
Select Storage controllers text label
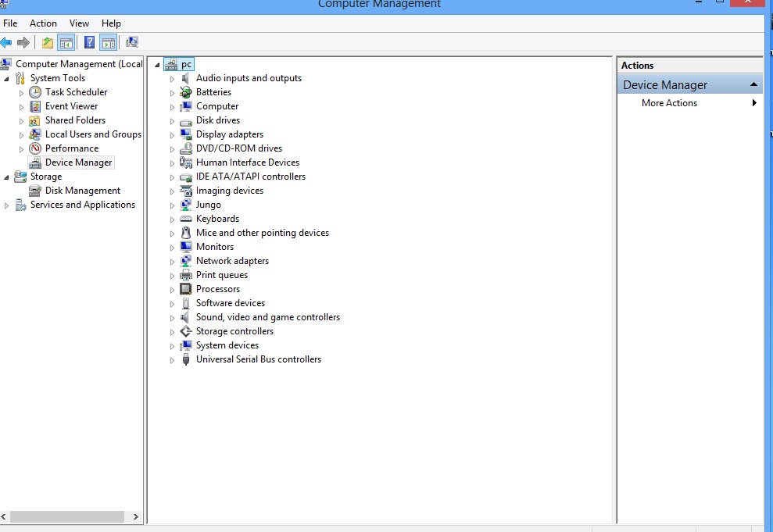click(x=234, y=331)
